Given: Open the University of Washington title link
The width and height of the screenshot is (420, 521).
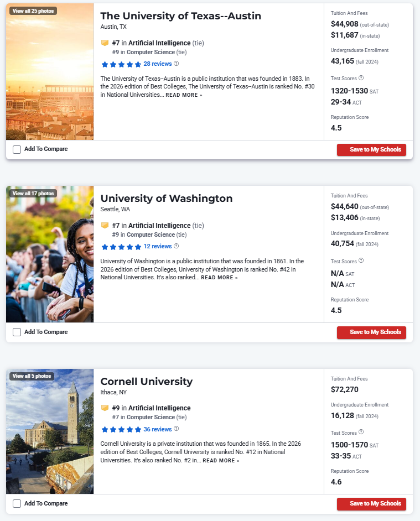Looking at the screenshot, I should click(167, 199).
